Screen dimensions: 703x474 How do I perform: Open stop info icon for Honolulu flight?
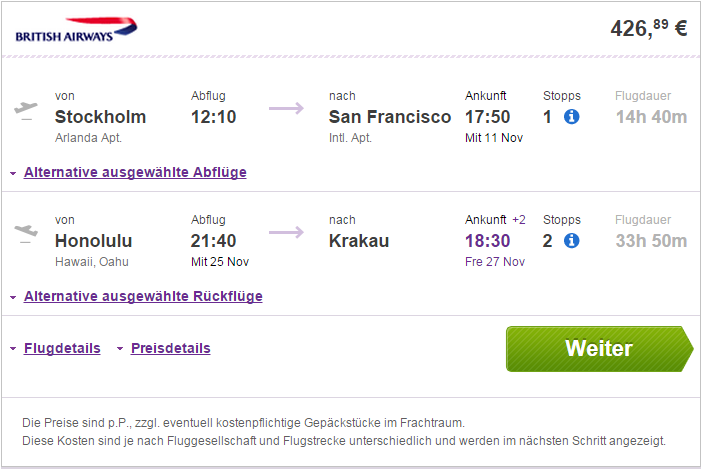point(571,241)
